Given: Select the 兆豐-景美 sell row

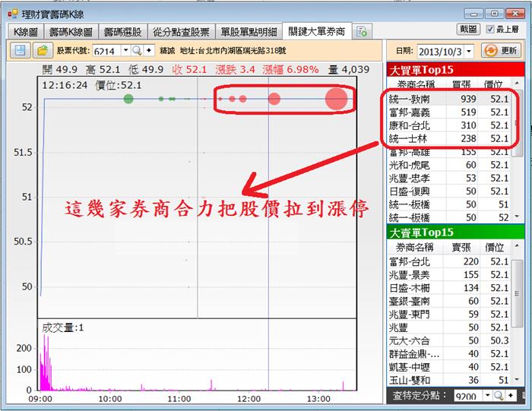Looking at the screenshot, I should pyautogui.click(x=449, y=275).
